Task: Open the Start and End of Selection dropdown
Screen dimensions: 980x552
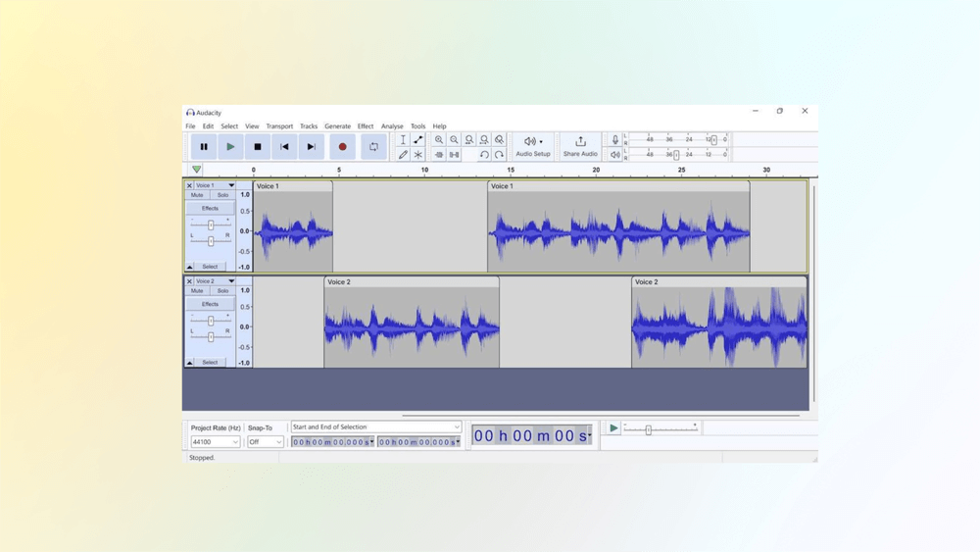Action: point(375,427)
